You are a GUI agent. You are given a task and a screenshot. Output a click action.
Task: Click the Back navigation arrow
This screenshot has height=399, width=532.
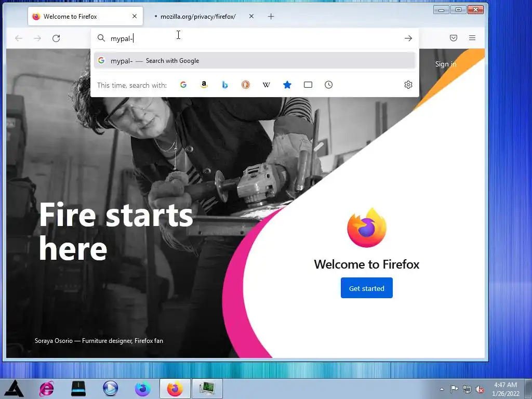click(19, 38)
